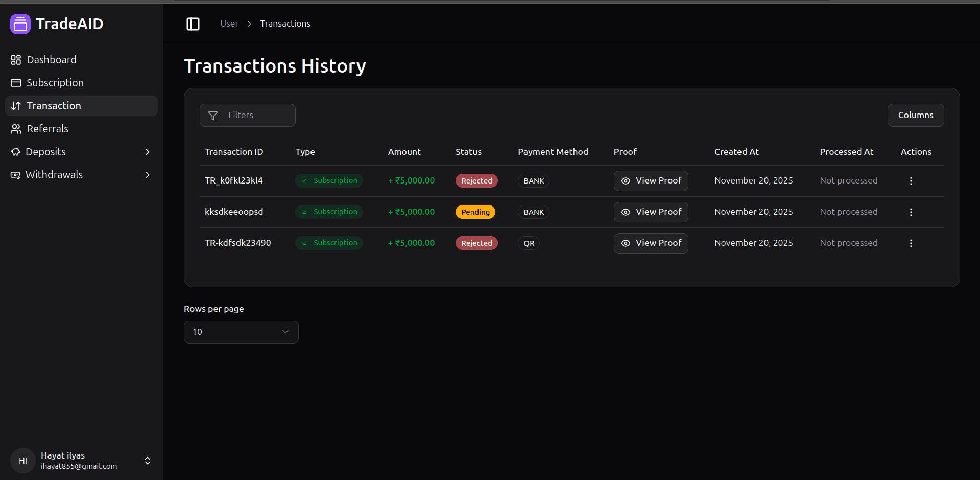The image size is (980, 480).
Task: Open Dashboard from the sidebar
Action: pyautogui.click(x=81, y=60)
